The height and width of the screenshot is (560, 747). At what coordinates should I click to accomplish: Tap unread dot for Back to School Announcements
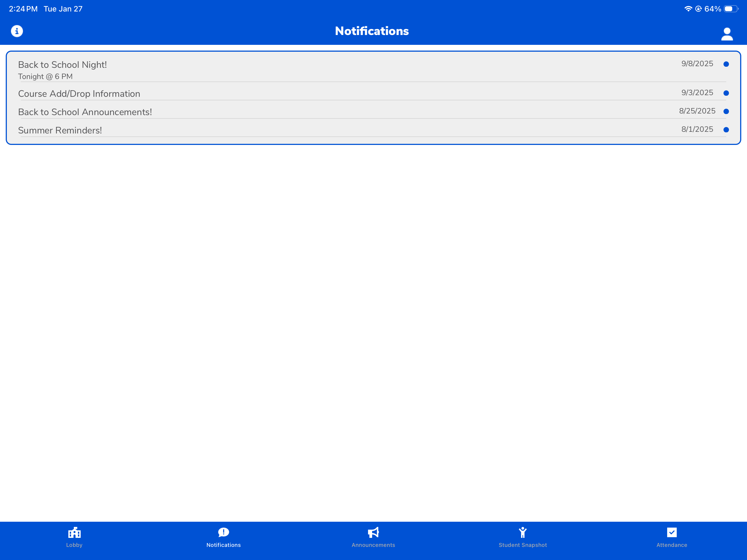tap(726, 112)
